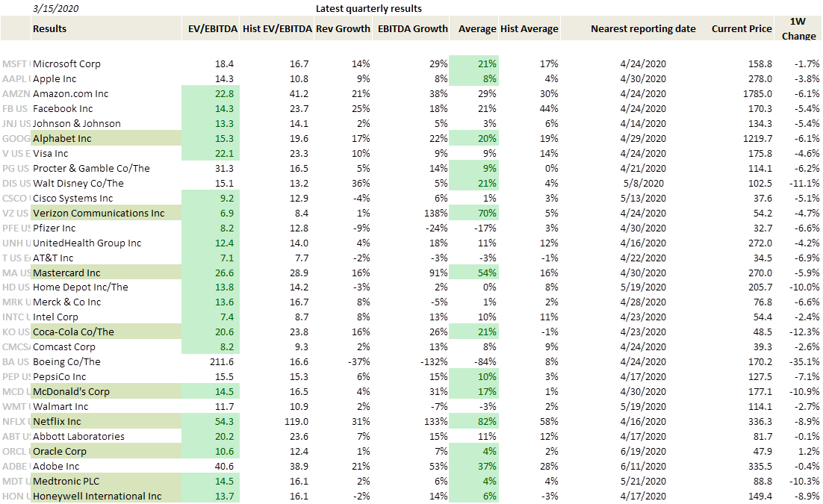This screenshot has height=504, width=823.
Task: Select Amazon's Current Price 1785.0
Action: [x=757, y=94]
